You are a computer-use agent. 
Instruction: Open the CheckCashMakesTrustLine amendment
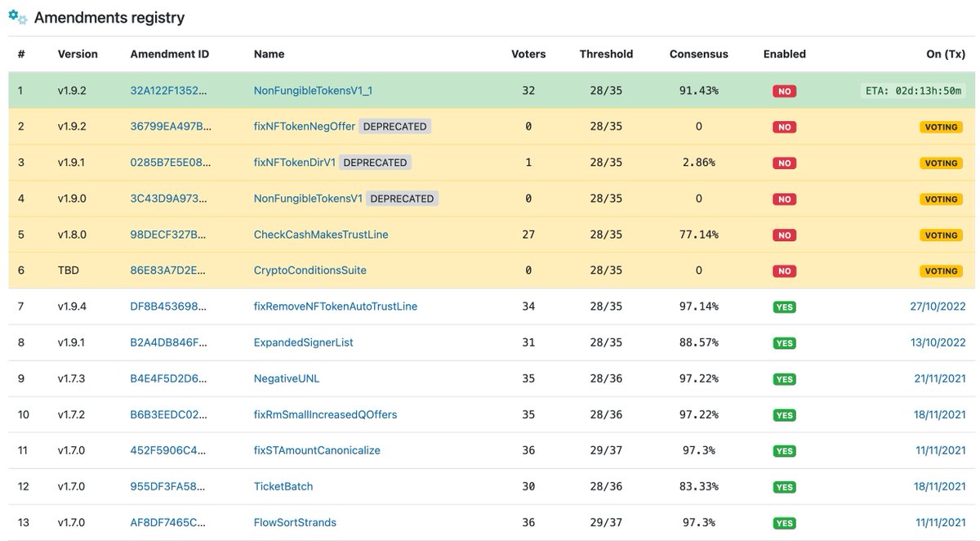(321, 235)
